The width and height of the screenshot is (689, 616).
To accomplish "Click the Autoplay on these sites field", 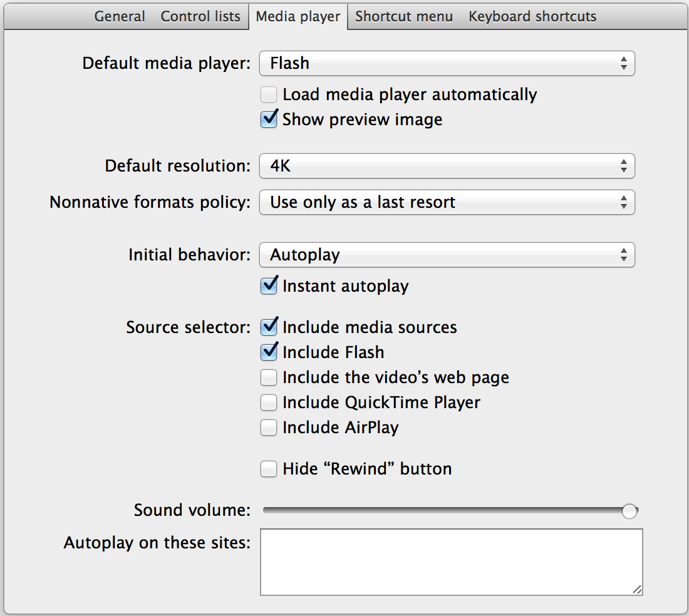I will [x=451, y=562].
